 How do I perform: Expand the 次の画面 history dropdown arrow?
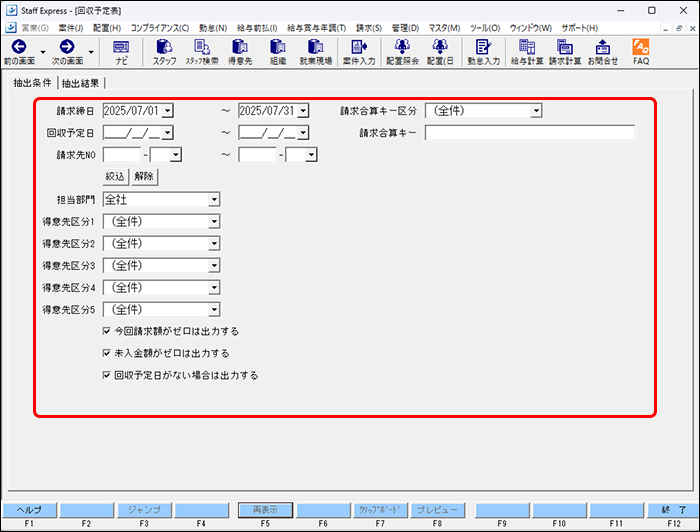coord(91,52)
